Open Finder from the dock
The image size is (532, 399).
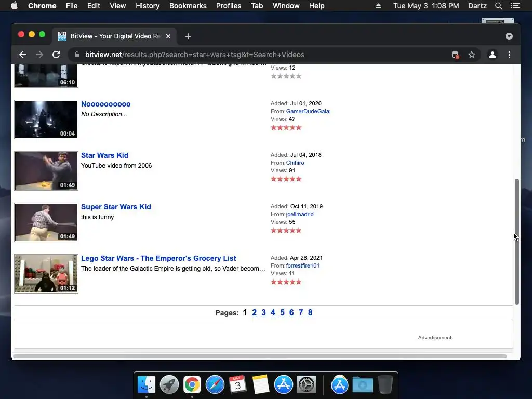tap(146, 385)
